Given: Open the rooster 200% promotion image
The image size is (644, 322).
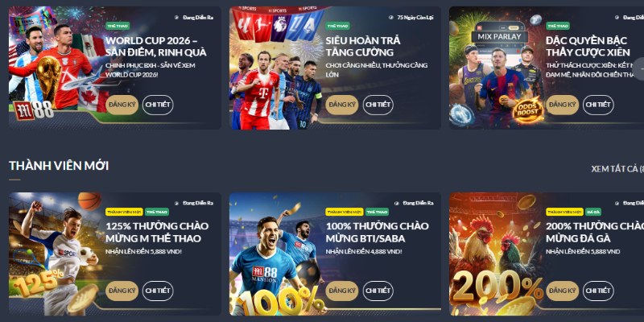Looking at the screenshot, I should 496,254.
